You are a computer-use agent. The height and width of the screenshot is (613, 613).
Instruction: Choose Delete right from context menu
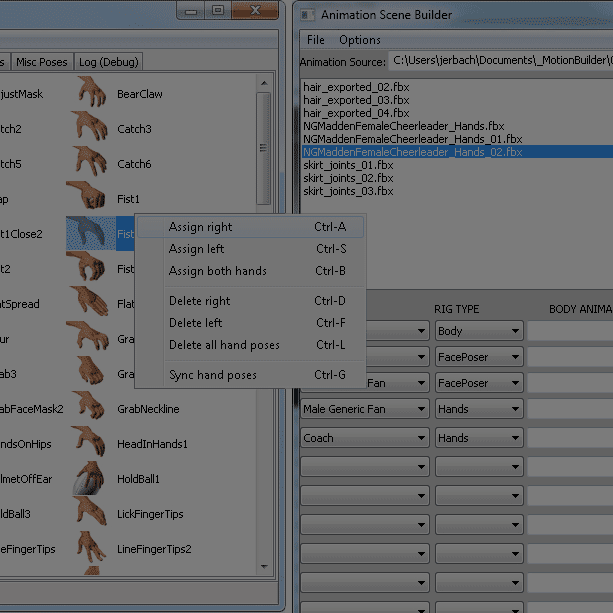[x=251, y=301]
